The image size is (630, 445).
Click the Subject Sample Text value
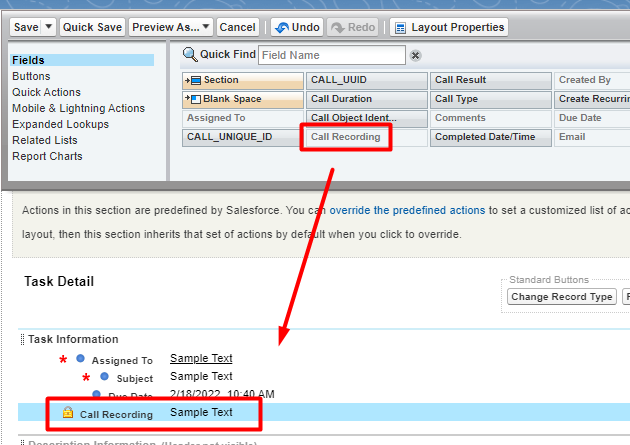(x=201, y=376)
